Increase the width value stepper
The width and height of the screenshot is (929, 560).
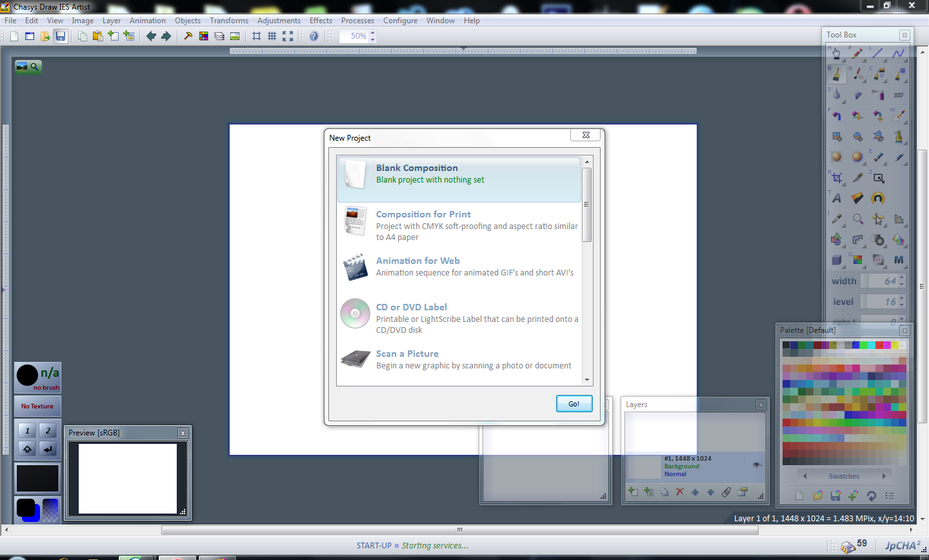coord(902,277)
